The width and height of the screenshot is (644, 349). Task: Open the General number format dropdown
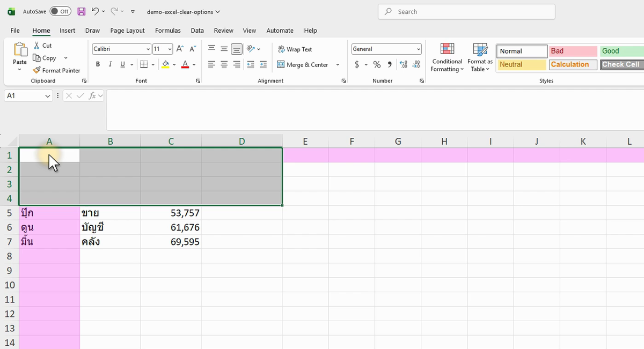point(419,49)
